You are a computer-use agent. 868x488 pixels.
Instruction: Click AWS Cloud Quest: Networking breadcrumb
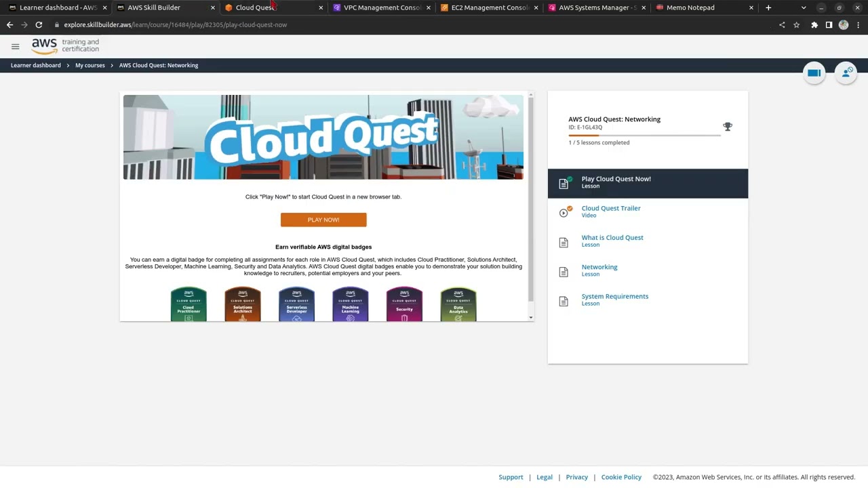pyautogui.click(x=159, y=65)
